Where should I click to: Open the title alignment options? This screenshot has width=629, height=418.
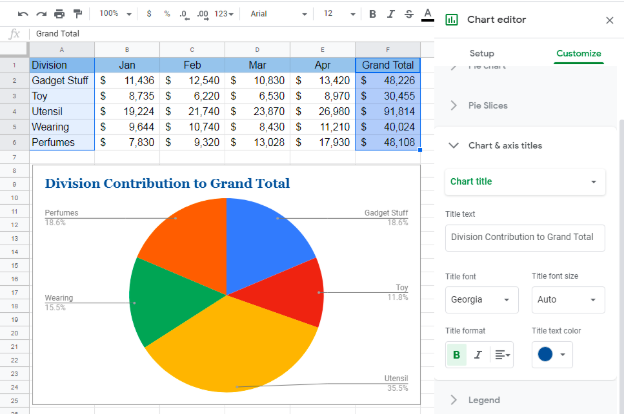click(502, 355)
